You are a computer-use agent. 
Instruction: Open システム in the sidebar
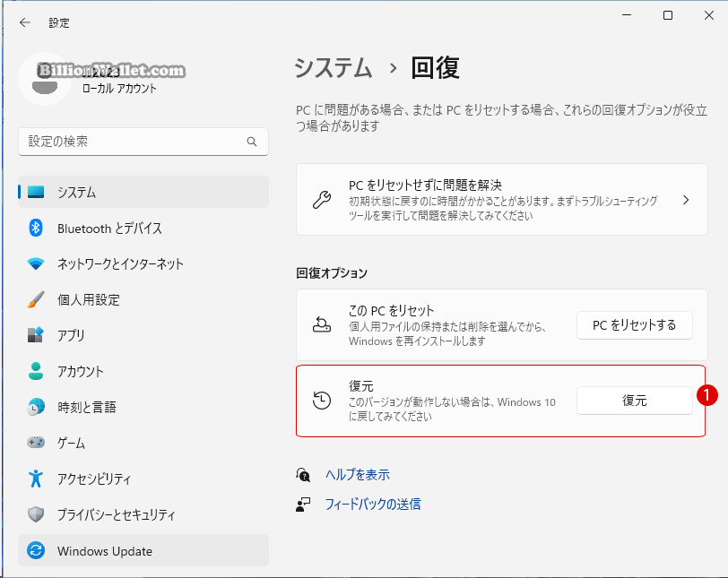click(x=143, y=192)
